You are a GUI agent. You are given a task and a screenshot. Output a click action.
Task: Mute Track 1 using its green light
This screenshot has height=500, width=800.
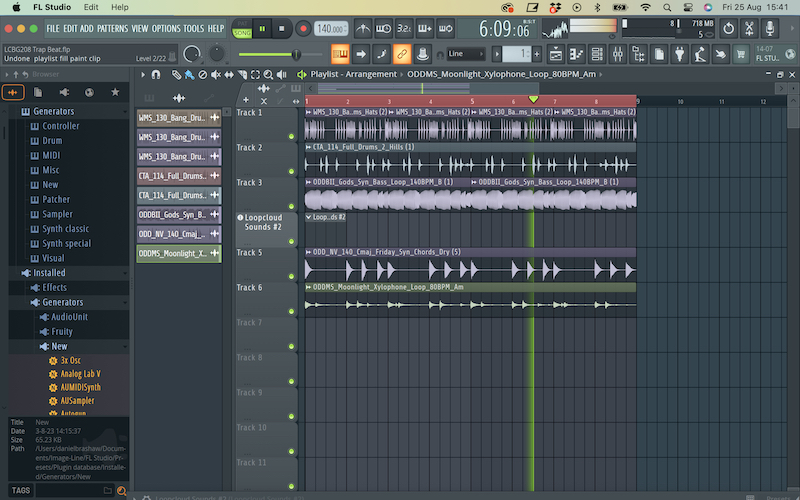coord(292,135)
